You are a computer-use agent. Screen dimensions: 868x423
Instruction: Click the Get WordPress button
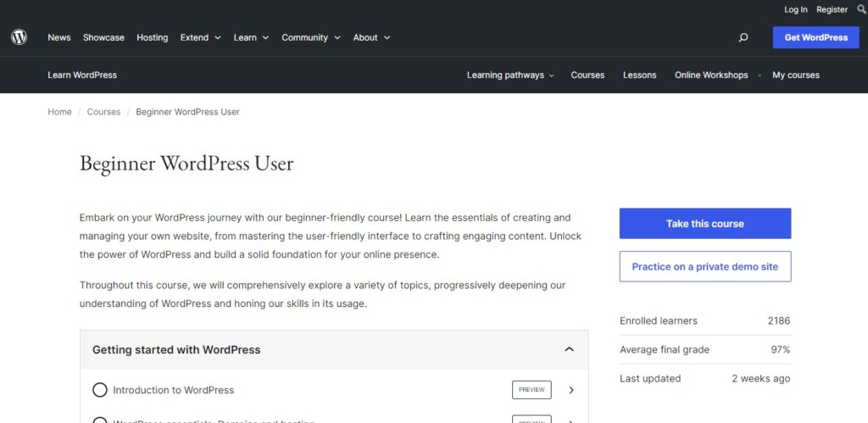[816, 37]
